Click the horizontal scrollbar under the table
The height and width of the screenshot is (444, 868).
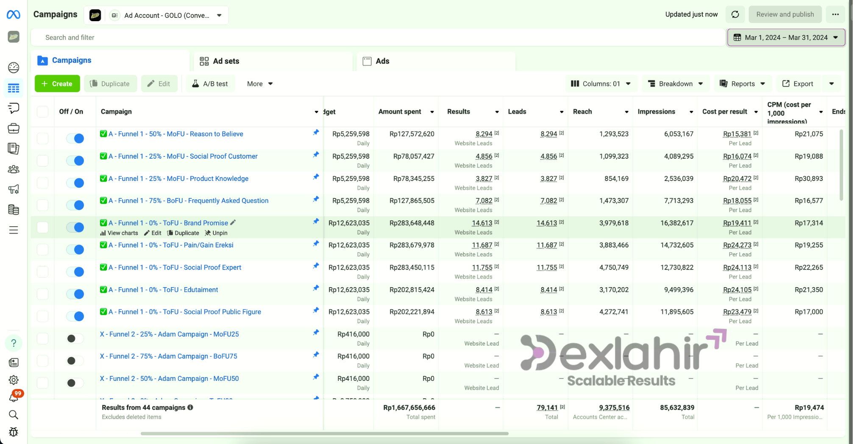[324, 433]
